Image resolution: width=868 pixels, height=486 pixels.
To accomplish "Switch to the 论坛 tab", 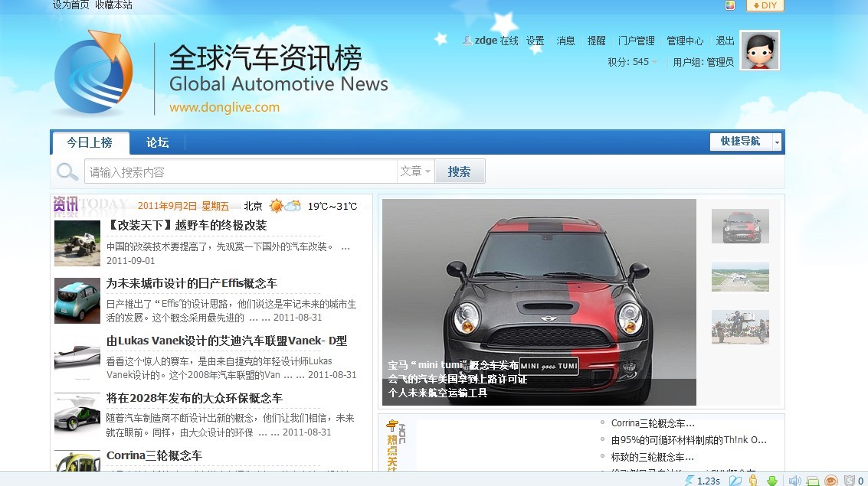I will (157, 142).
